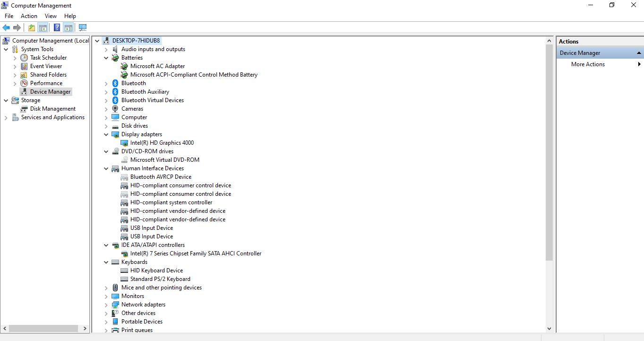Click the Bluetooth Virtual Devices icon
The image size is (644, 341).
pos(115,100)
